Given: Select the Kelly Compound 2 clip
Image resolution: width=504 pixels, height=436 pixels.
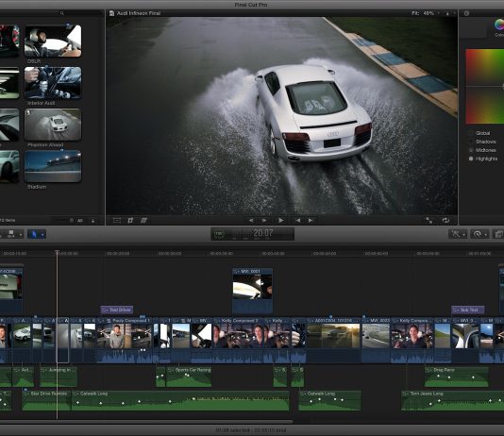Looking at the screenshot, I should [238, 341].
